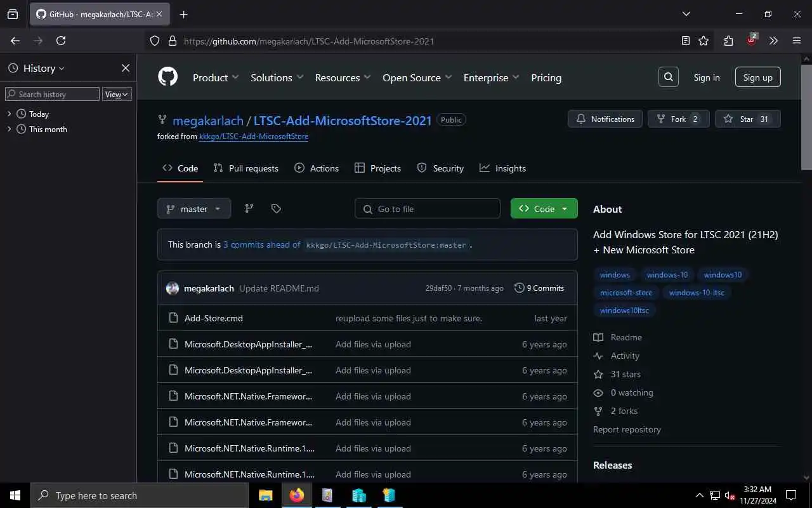Click the page's vertical scrollbar thumb
Viewport: 812px width, 508px height.
pyautogui.click(x=806, y=117)
